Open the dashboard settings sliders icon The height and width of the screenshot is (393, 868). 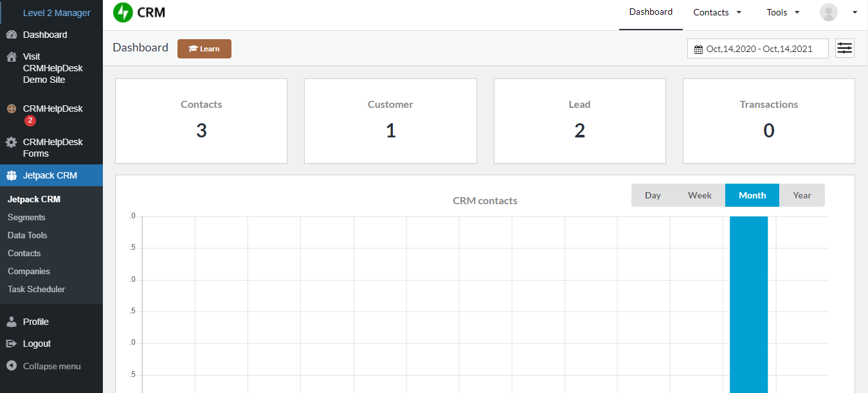click(845, 48)
